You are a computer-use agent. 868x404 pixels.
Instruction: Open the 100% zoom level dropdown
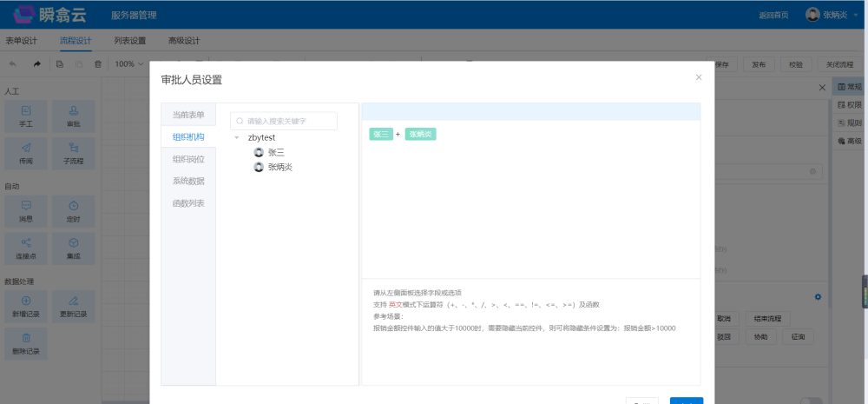click(x=129, y=63)
